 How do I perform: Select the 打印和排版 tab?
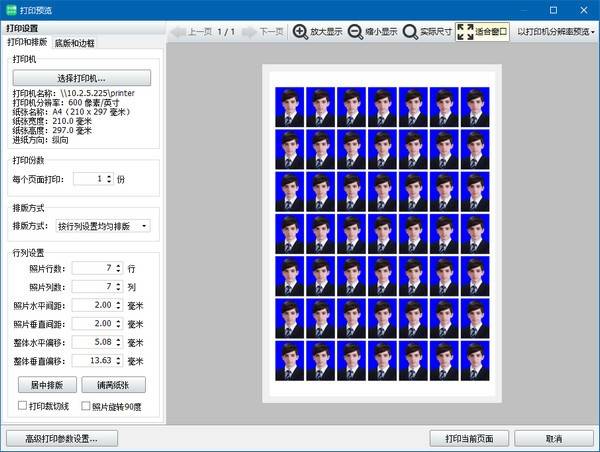27,43
